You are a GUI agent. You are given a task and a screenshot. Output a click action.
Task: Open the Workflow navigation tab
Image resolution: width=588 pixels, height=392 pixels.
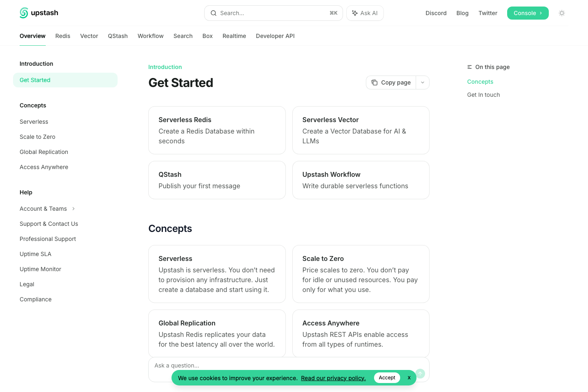click(150, 36)
